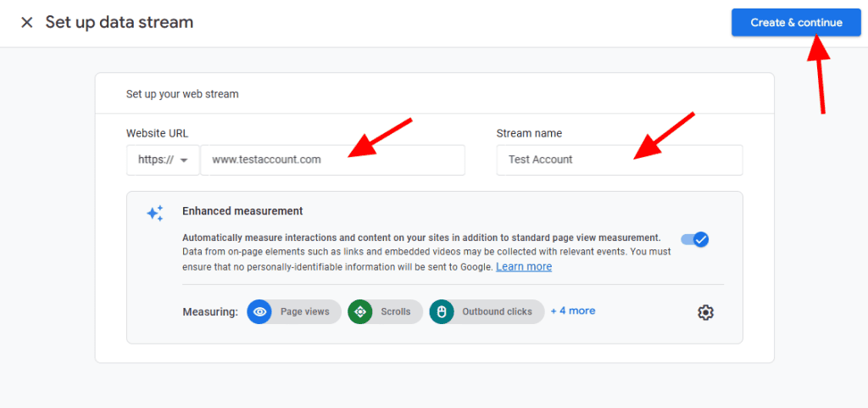Click the Website URL field label
868x408 pixels.
coord(157,133)
